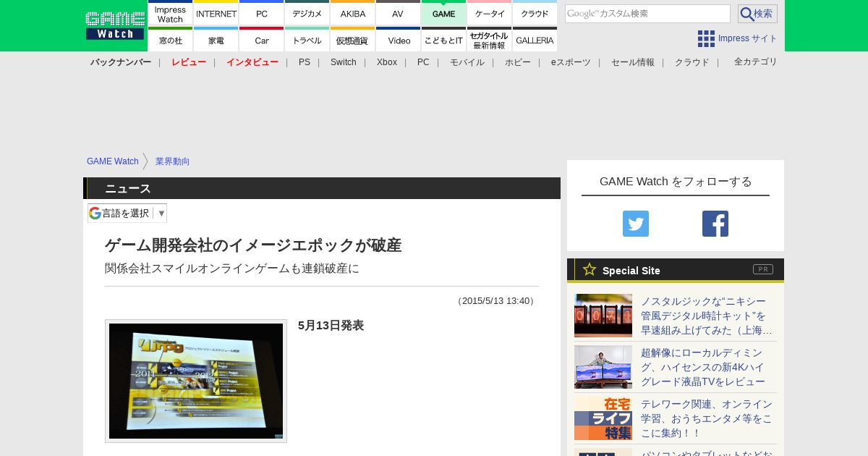
Task: Open Car Watch tab
Action: pyautogui.click(x=262, y=40)
